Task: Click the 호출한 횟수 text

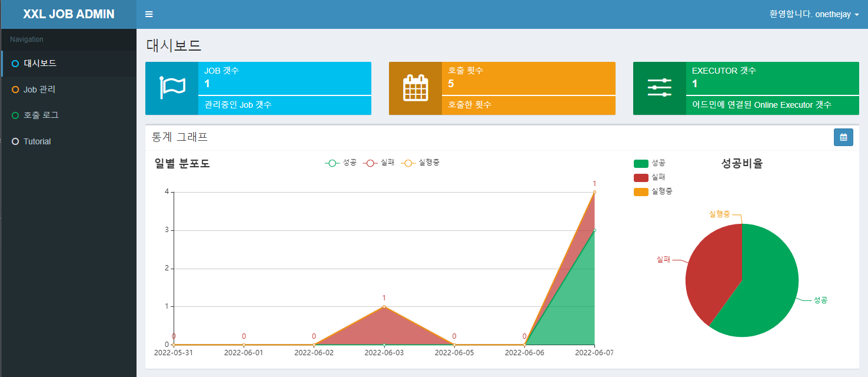Action: point(470,105)
